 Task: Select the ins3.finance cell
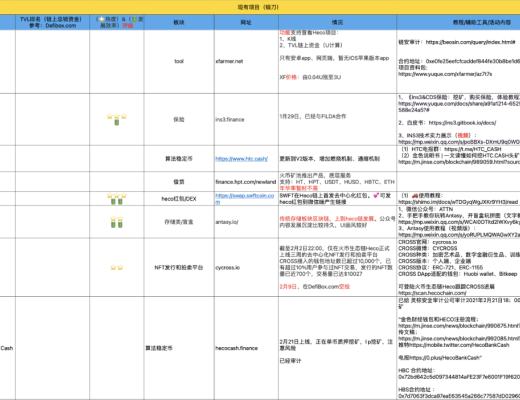pos(246,119)
